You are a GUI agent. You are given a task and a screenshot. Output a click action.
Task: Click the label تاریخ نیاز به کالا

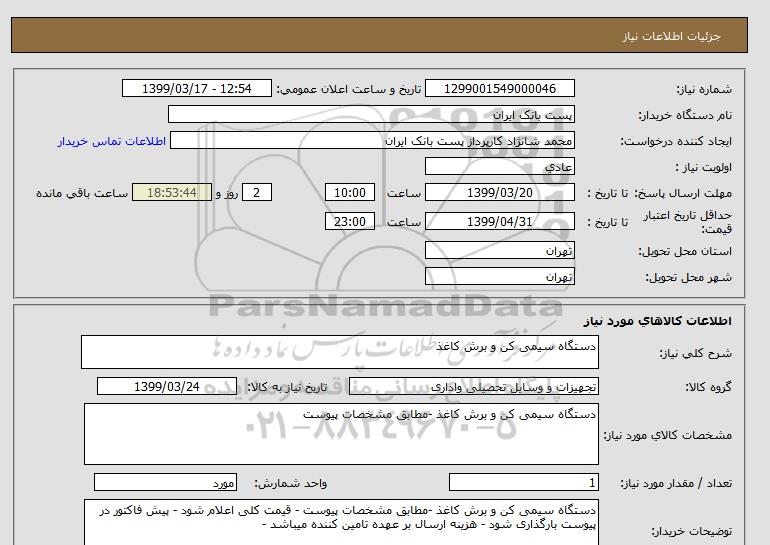click(287, 387)
